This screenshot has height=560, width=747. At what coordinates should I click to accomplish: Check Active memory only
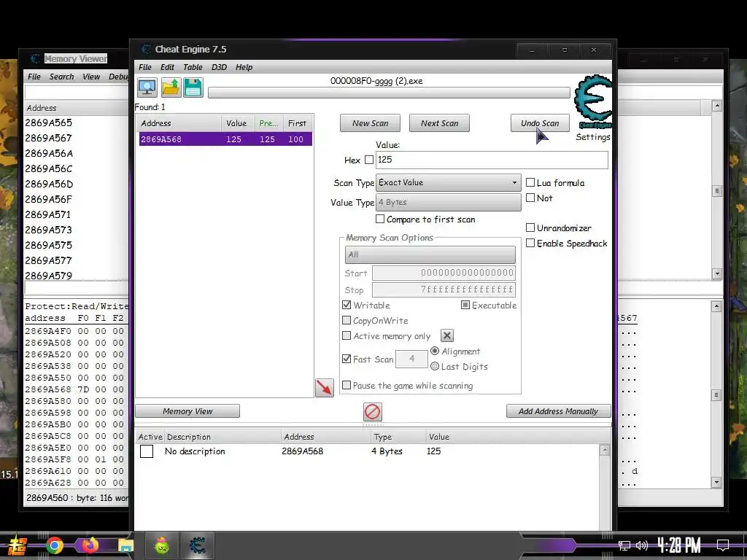[347, 335]
